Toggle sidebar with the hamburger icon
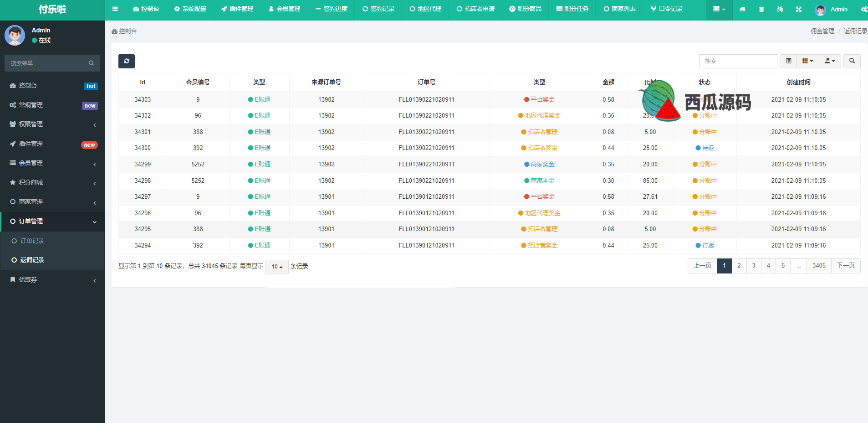Image resolution: width=868 pixels, height=423 pixels. [115, 9]
